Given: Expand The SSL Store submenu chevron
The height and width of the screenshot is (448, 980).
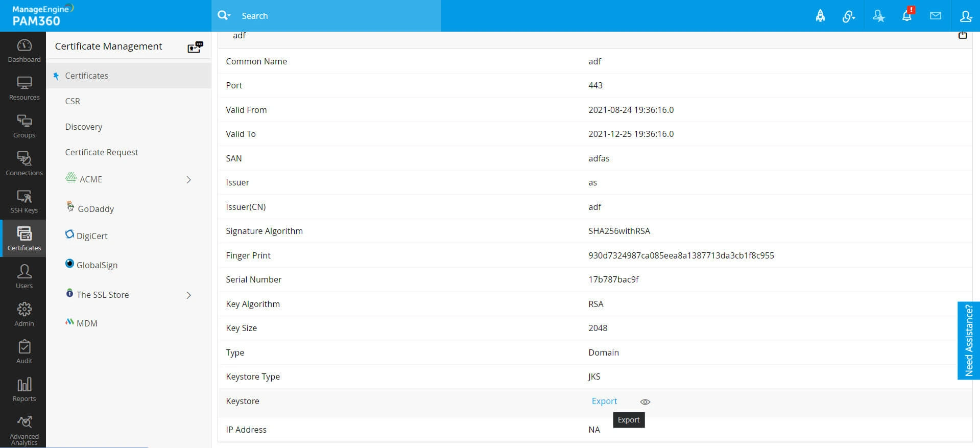Looking at the screenshot, I should tap(189, 295).
